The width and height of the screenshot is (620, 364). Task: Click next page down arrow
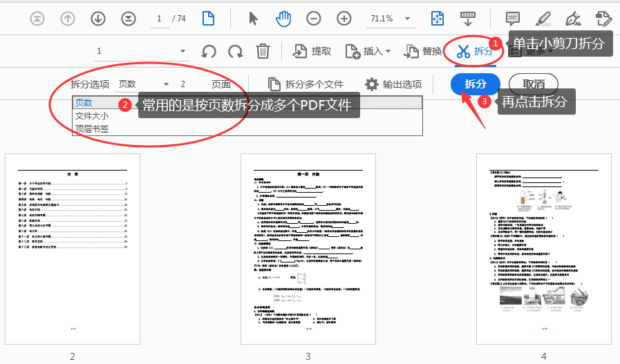98,19
